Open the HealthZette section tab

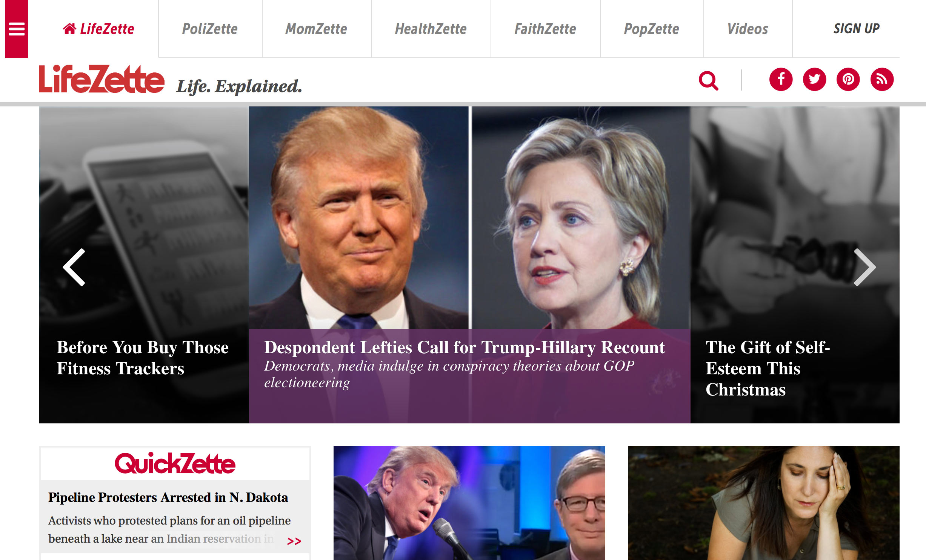tap(431, 29)
